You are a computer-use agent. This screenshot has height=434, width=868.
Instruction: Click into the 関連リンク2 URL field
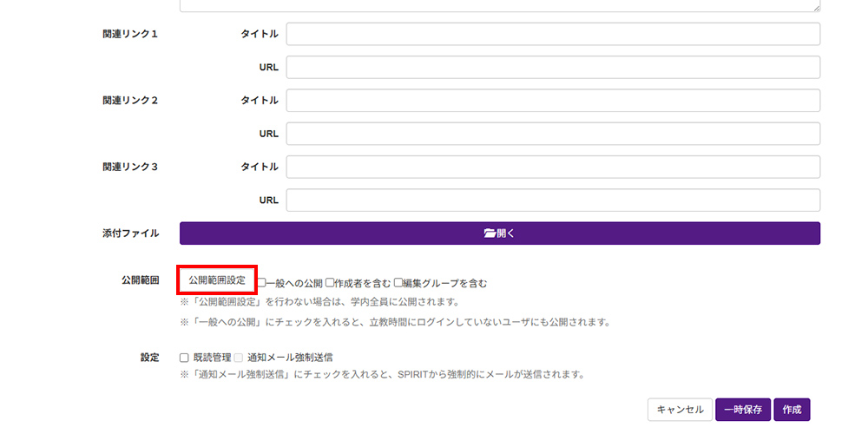(x=553, y=134)
